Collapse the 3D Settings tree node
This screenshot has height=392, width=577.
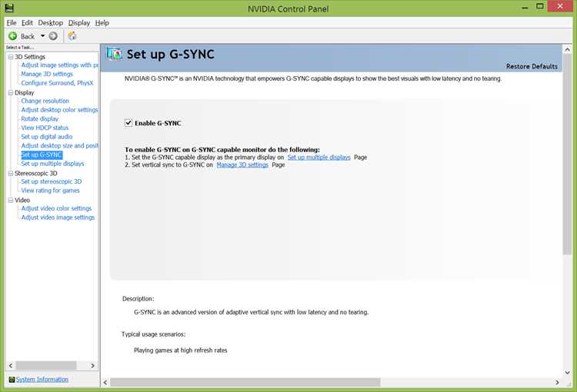click(11, 57)
